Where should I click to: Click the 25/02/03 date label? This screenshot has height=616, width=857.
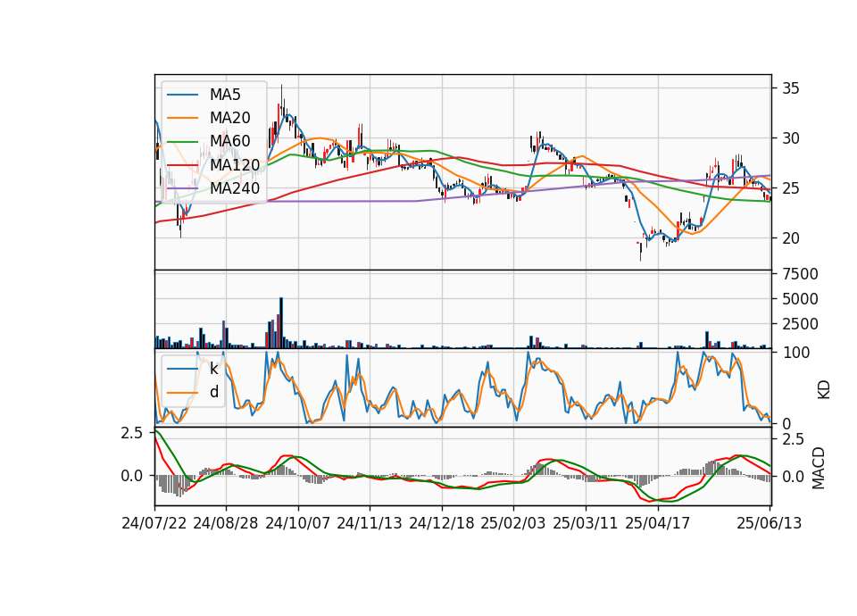513,523
